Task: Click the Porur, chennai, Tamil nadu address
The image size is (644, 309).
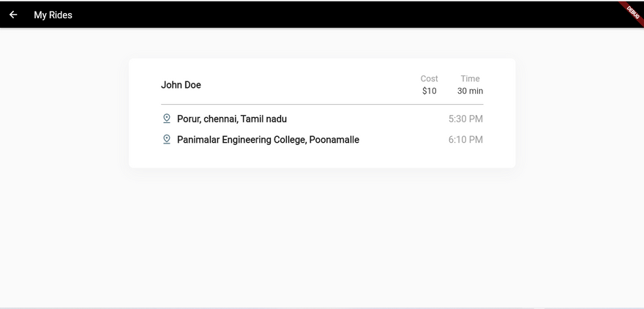Action: (x=232, y=119)
